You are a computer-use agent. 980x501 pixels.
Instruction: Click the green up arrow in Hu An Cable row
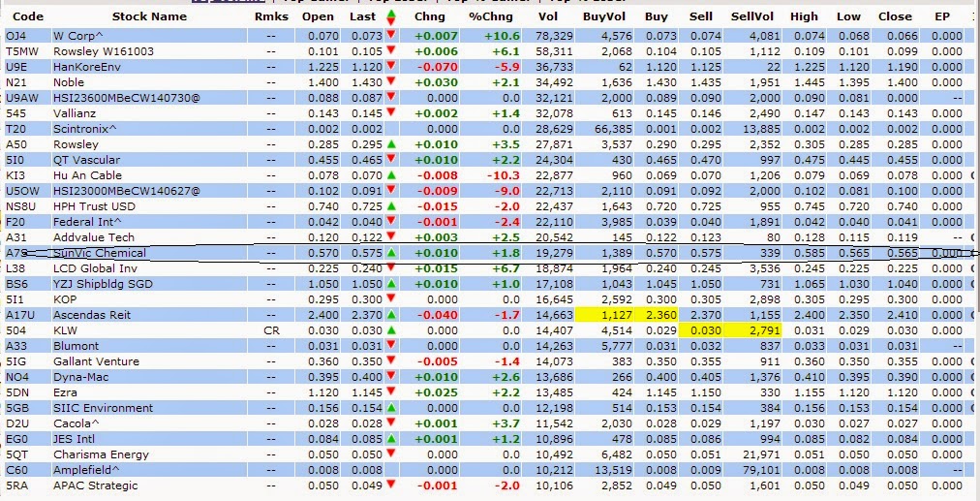pos(392,174)
